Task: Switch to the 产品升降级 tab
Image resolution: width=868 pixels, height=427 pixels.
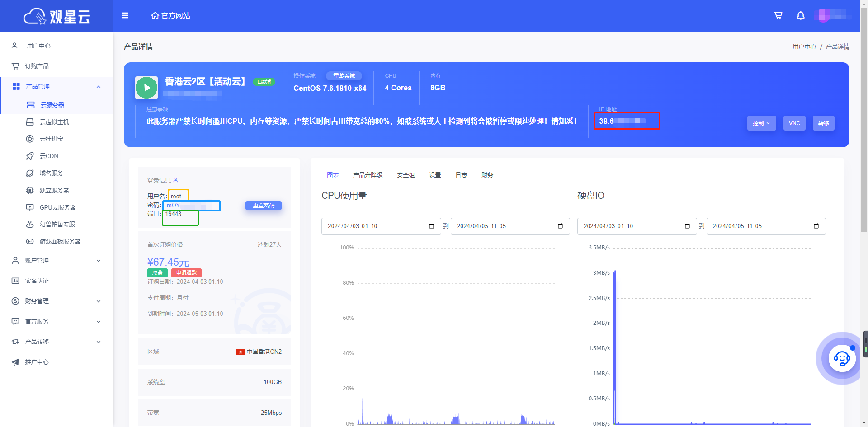Action: [368, 175]
